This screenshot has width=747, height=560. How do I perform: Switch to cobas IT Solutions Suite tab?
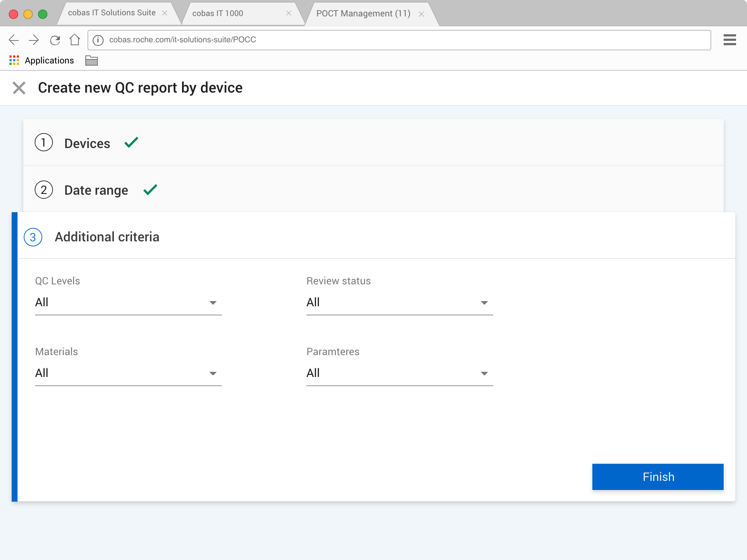coord(112,13)
